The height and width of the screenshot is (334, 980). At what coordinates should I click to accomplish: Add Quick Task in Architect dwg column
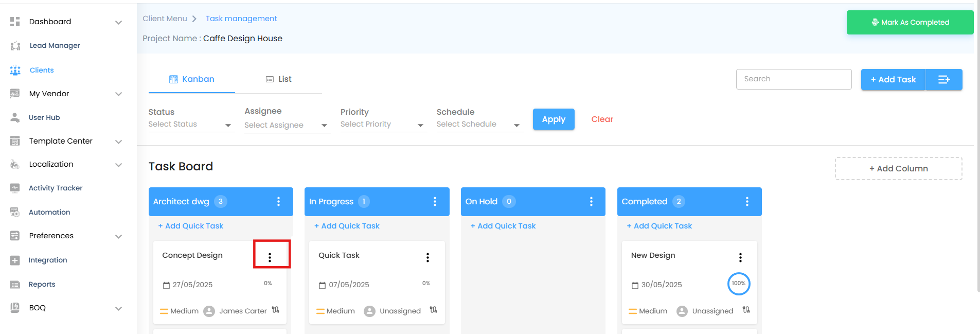(x=191, y=226)
